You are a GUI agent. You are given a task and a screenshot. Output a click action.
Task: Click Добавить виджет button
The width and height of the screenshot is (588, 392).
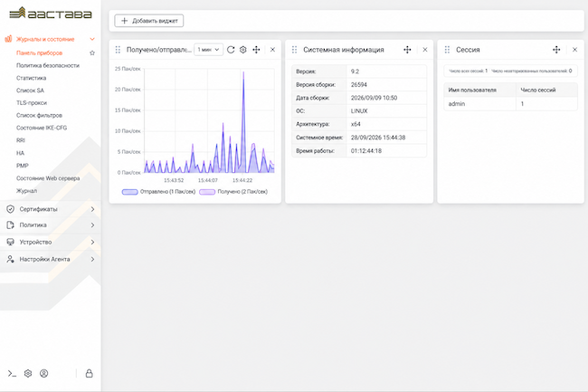coord(149,21)
